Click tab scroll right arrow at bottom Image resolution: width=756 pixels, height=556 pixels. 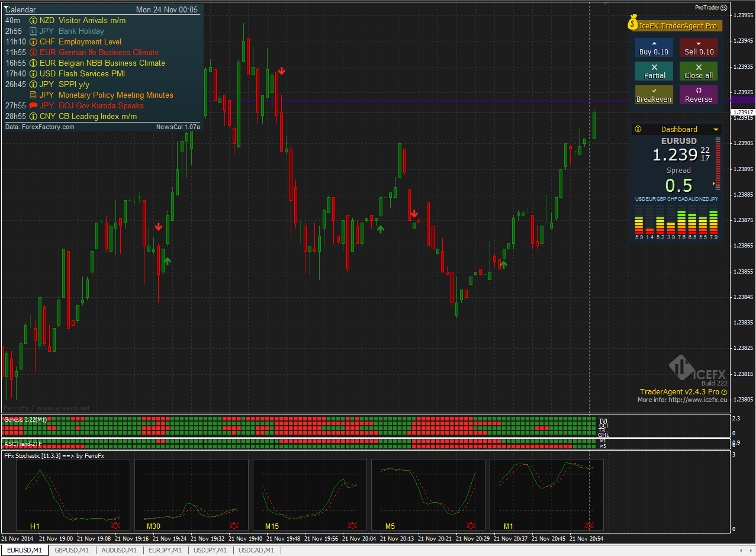coord(751,550)
